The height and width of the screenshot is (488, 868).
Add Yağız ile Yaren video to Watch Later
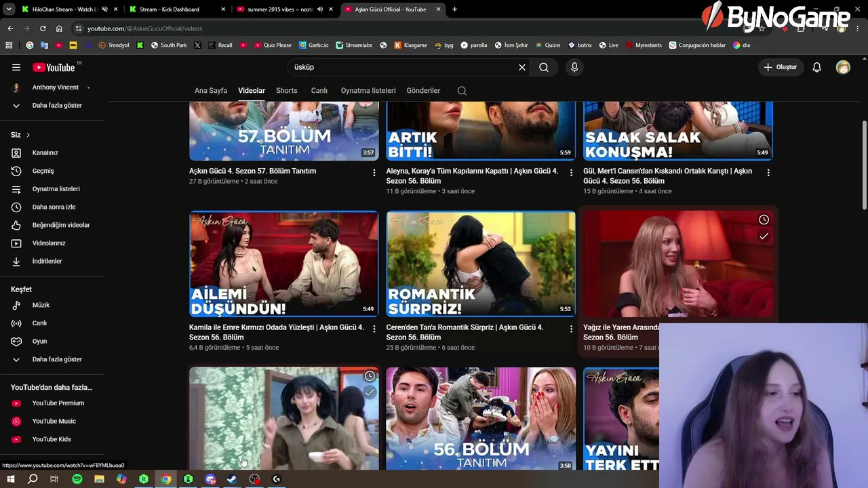(764, 220)
